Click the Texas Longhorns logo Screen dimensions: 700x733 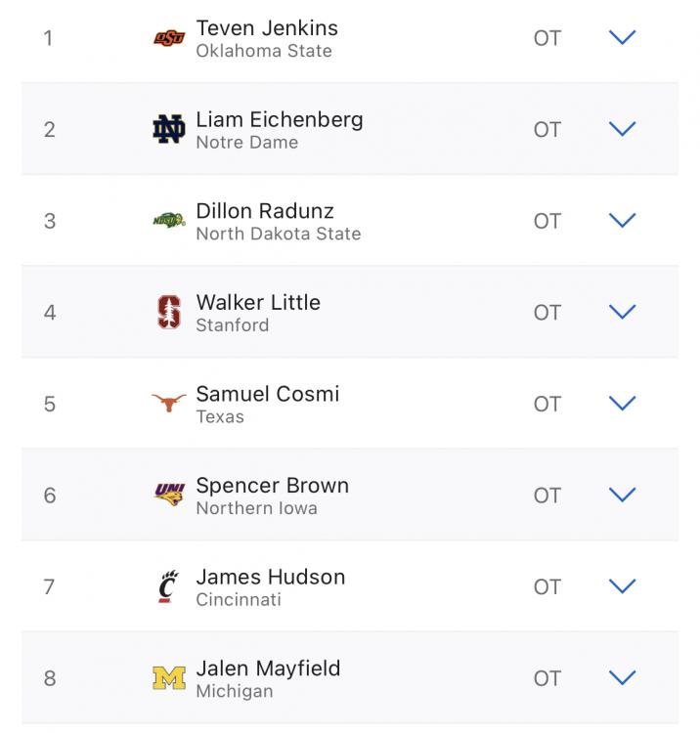[x=169, y=404]
